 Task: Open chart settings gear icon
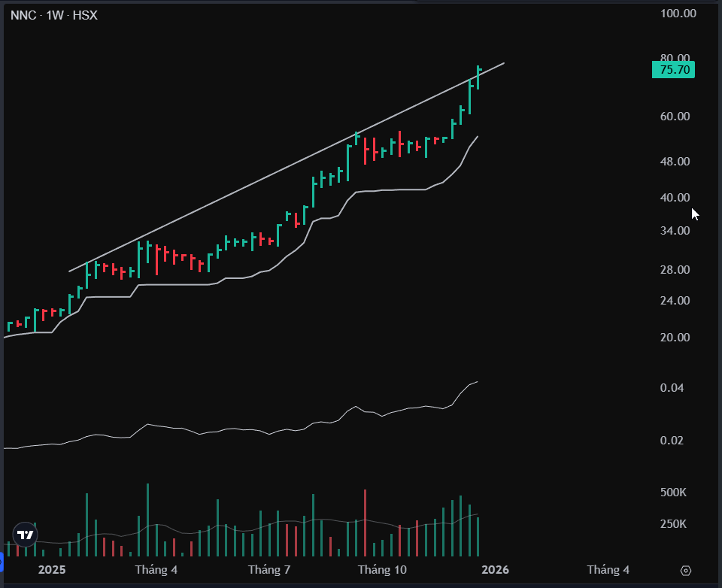686,571
